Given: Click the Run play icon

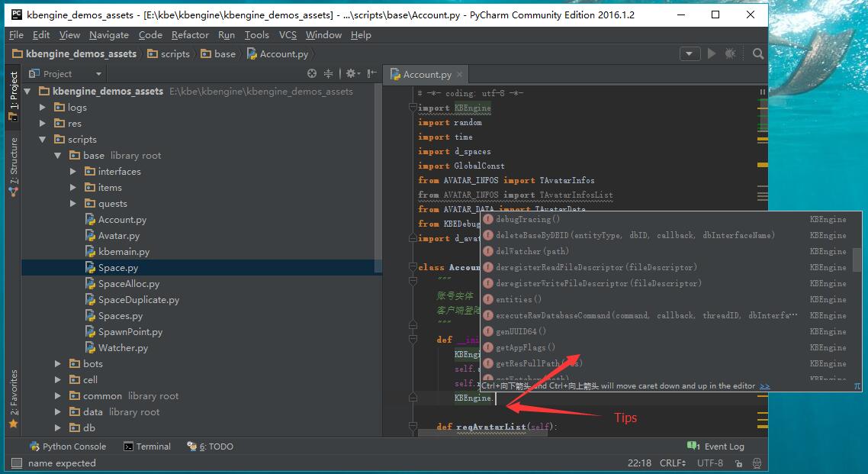Looking at the screenshot, I should click(712, 53).
